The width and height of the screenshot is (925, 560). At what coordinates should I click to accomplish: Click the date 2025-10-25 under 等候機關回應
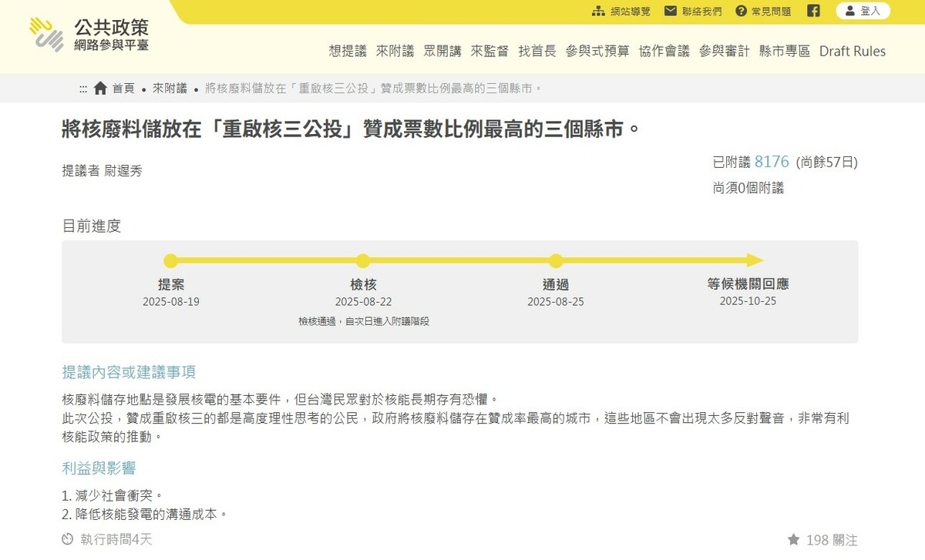[748, 301]
